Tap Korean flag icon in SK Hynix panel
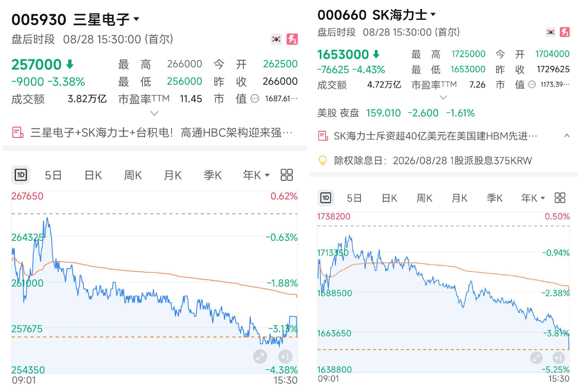This screenshot has width=580, height=392. click(551, 32)
